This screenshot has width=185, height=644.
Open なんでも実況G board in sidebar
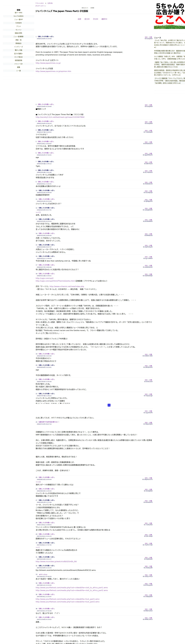(18, 16)
